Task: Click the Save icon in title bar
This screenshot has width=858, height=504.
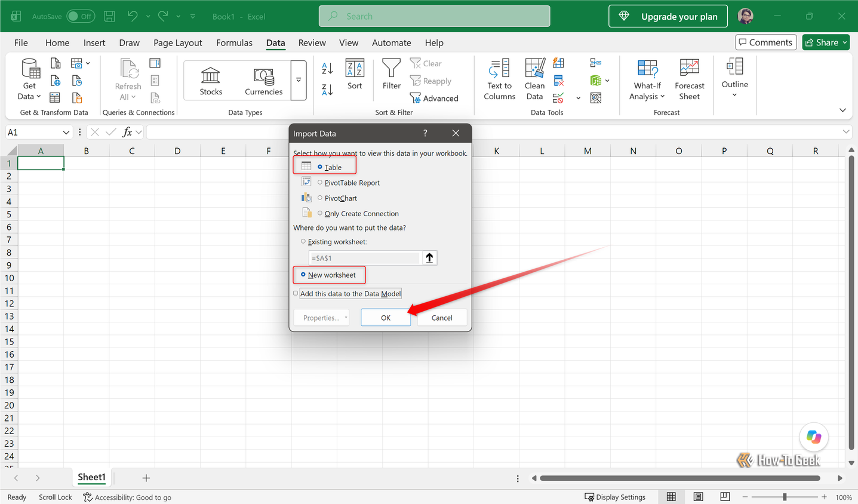Action: pyautogui.click(x=109, y=16)
